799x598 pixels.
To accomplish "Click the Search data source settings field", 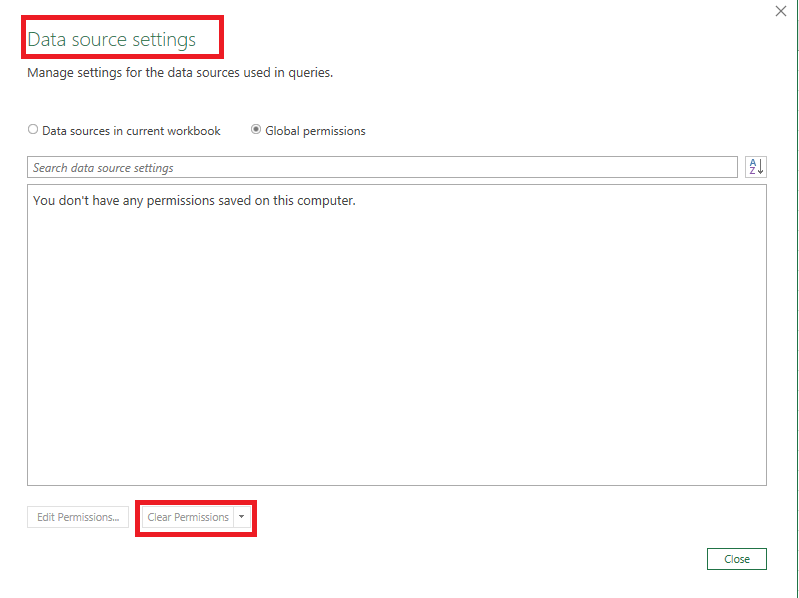I will tap(382, 168).
